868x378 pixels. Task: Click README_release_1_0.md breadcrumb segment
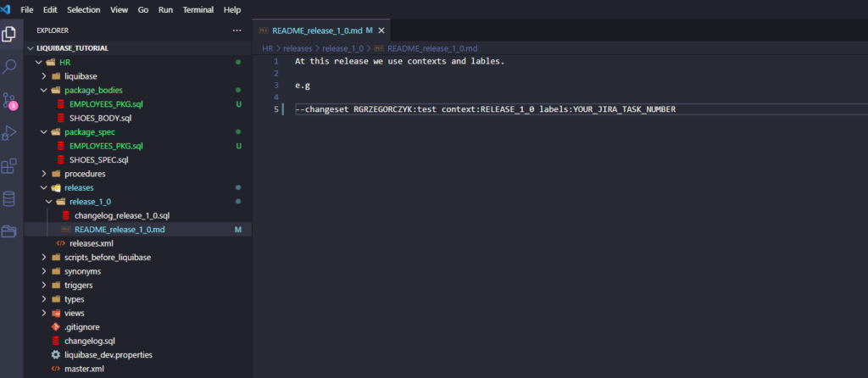click(432, 48)
